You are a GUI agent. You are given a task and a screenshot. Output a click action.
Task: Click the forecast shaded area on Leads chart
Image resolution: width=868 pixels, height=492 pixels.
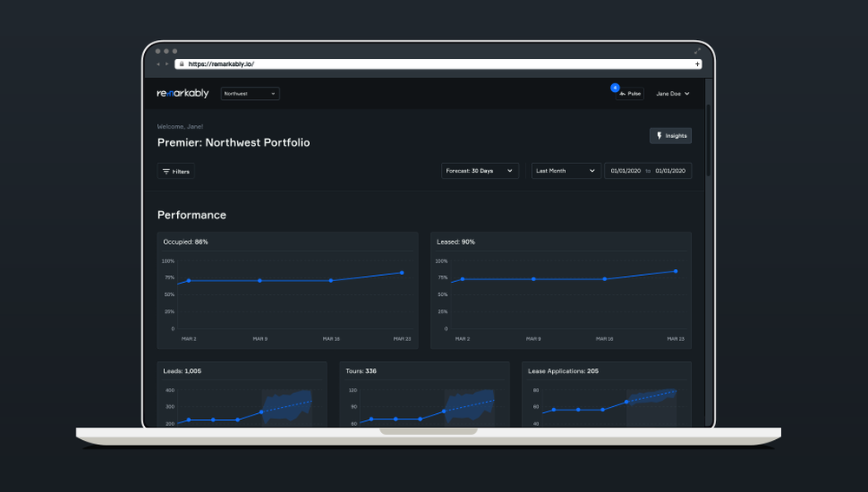pos(286,408)
